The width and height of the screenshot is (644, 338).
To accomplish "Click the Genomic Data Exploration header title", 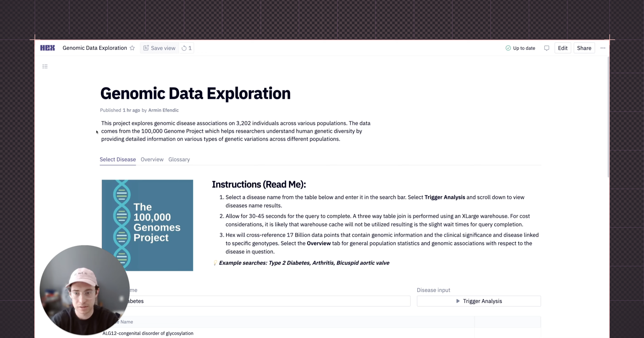I will [x=95, y=48].
